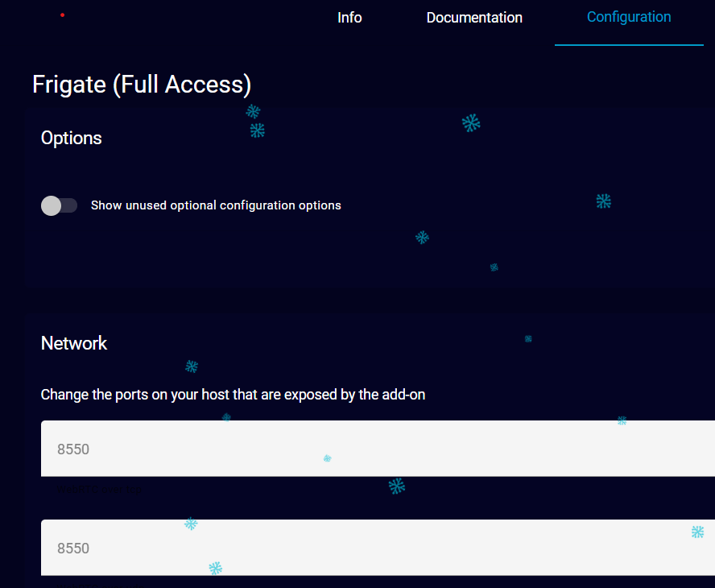Image resolution: width=715 pixels, height=588 pixels.
Task: Click the snowflake beside the Network heading
Action: point(192,366)
